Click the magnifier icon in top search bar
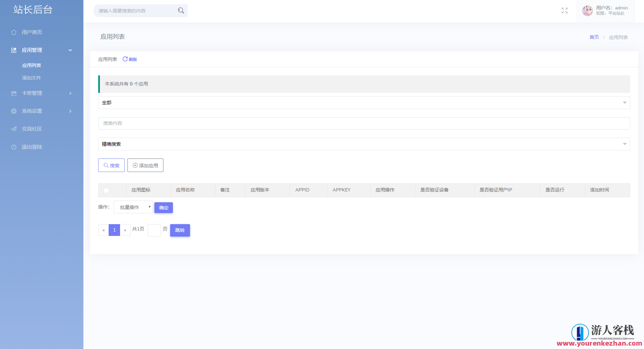 [x=181, y=11]
